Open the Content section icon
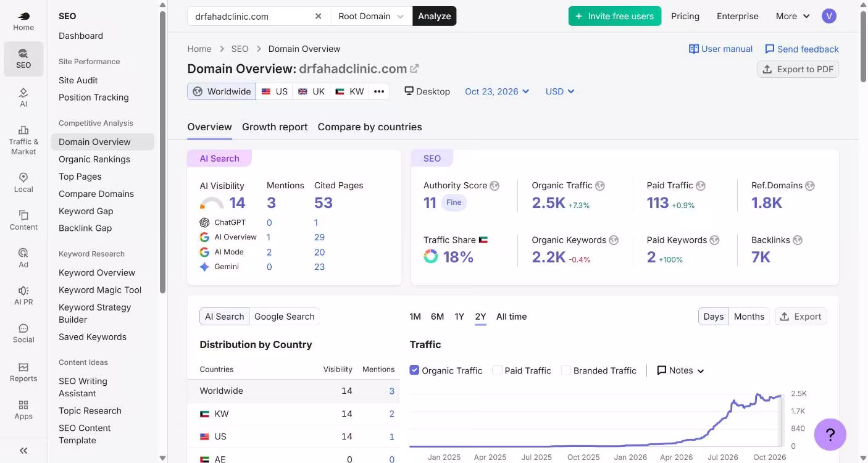The width and height of the screenshot is (868, 463). click(x=23, y=220)
